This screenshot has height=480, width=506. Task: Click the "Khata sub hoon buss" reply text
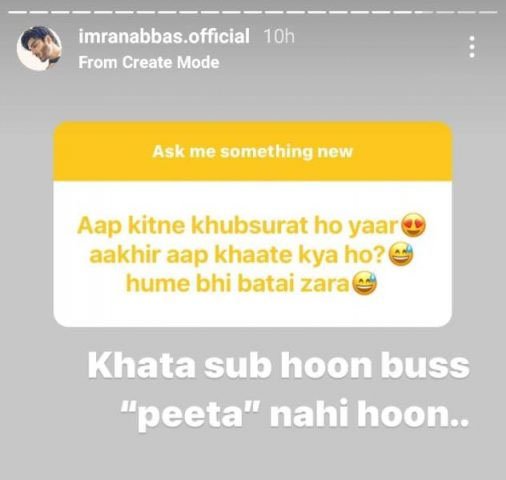[279, 366]
